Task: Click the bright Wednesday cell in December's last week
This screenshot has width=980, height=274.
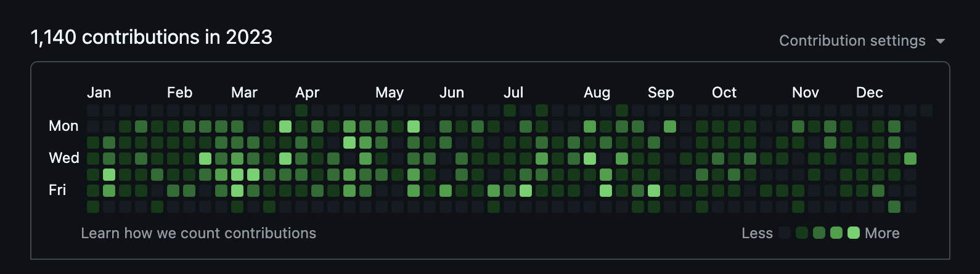Action: 910,159
